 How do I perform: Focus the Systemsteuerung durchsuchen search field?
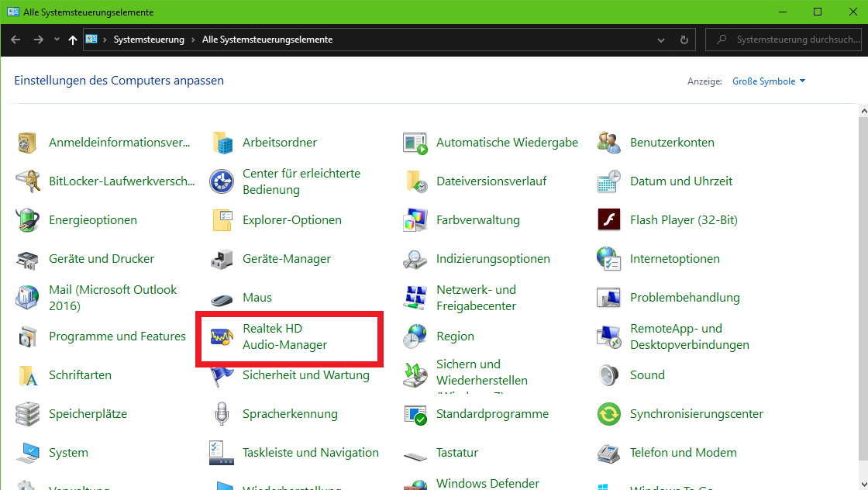784,40
